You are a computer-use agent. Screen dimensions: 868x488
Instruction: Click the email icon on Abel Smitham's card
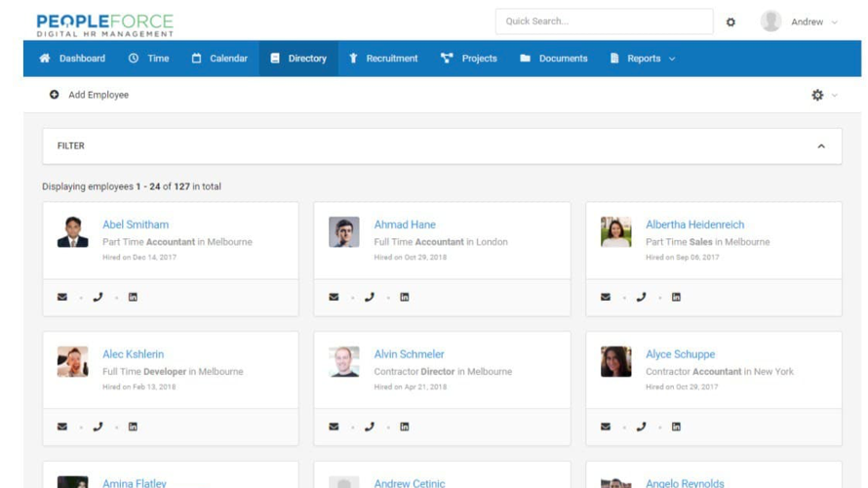(62, 298)
